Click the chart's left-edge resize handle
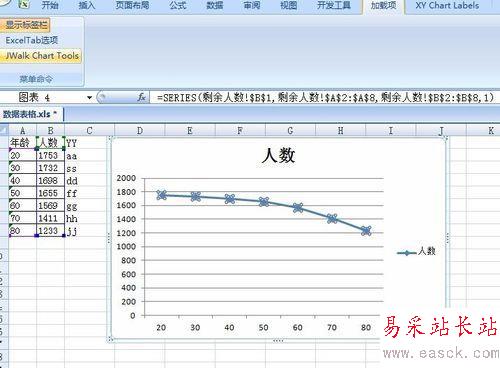Viewport: 500px width, 368px height. [109, 238]
